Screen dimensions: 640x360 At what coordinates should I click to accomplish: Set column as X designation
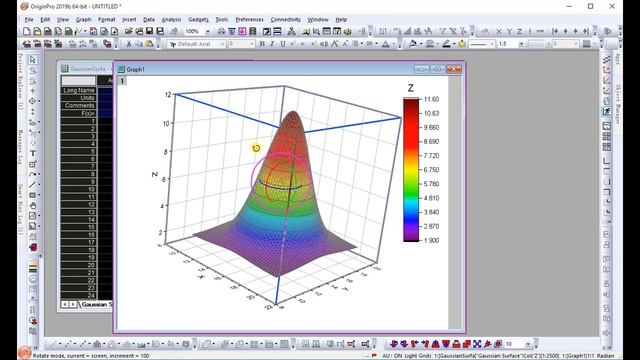tap(499, 31)
